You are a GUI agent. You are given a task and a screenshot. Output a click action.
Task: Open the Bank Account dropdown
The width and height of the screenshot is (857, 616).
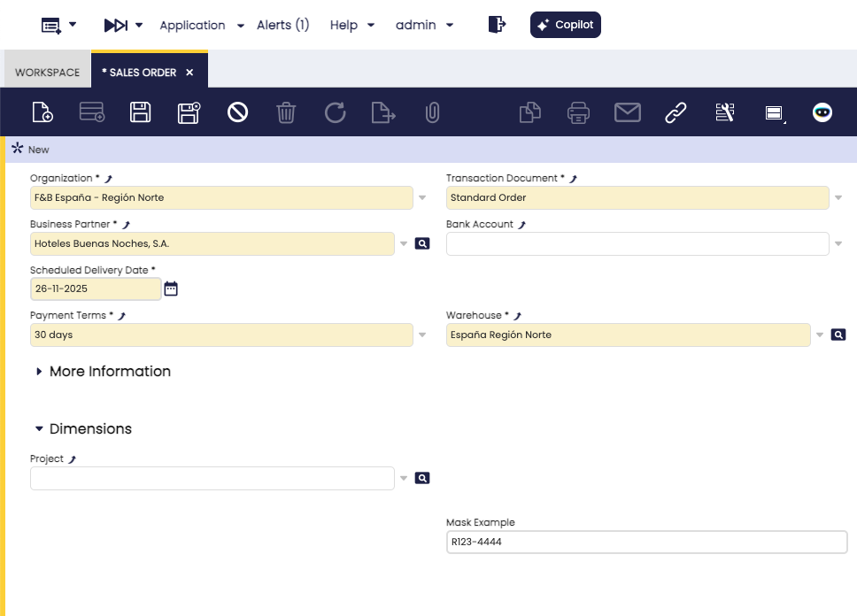click(838, 244)
